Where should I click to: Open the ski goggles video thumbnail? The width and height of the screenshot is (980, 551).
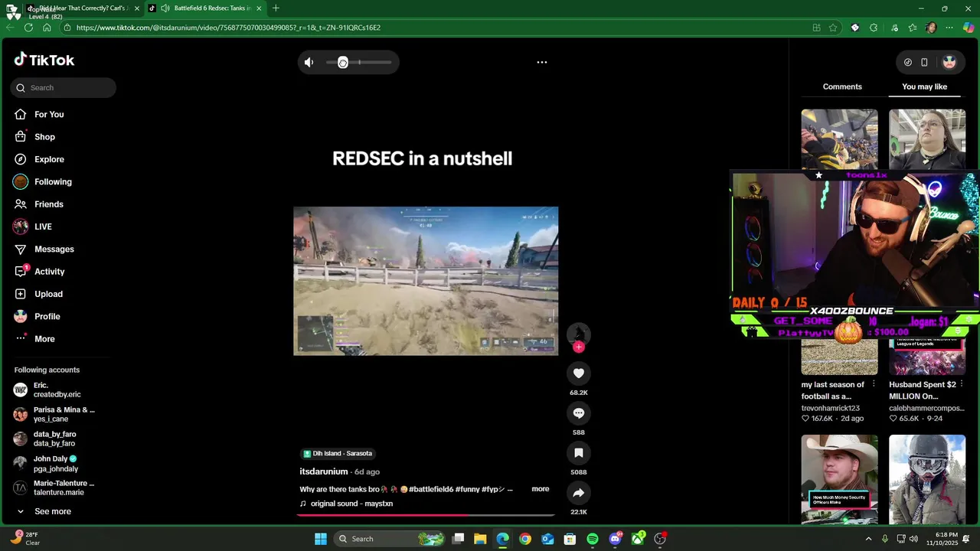[x=927, y=480]
